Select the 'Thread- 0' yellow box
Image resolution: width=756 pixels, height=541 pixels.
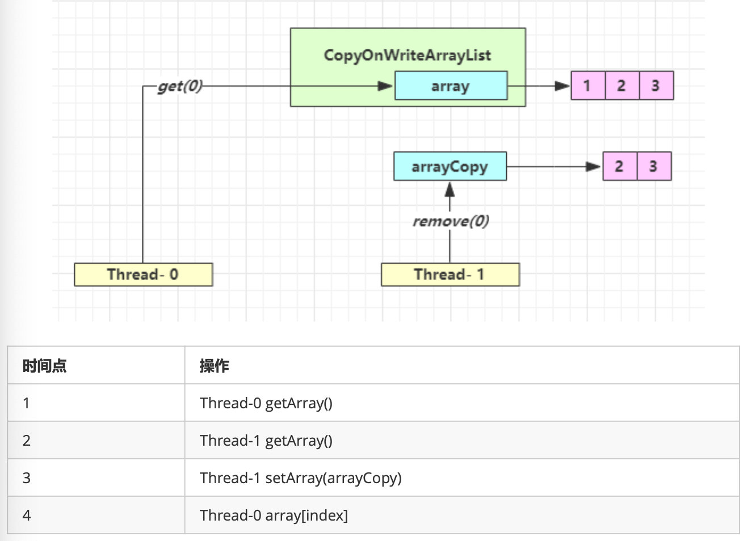[143, 274]
